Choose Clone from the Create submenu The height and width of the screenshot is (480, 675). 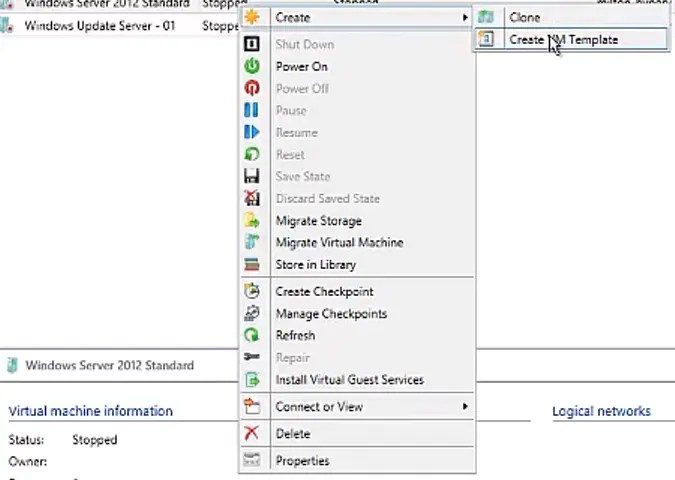click(571, 17)
